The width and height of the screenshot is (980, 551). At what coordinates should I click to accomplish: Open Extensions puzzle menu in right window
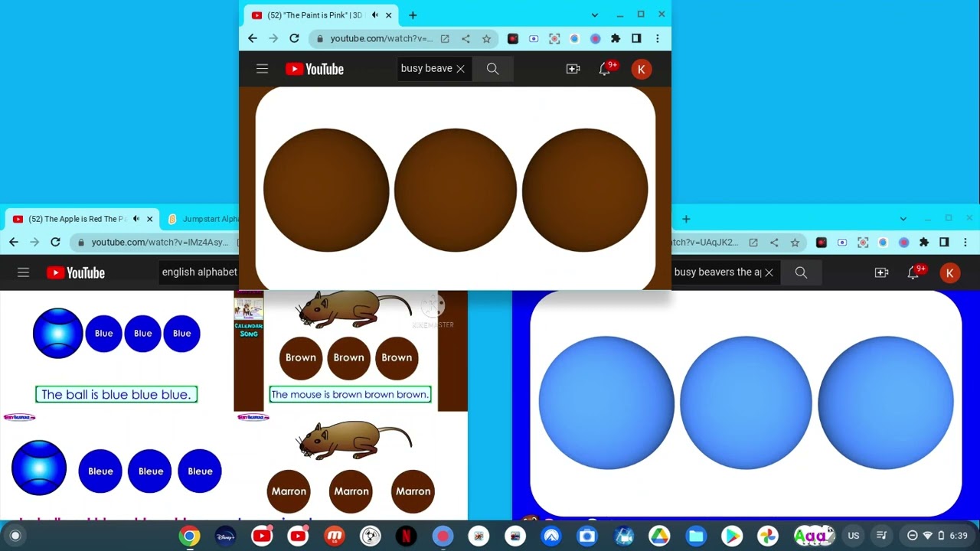pyautogui.click(x=924, y=242)
